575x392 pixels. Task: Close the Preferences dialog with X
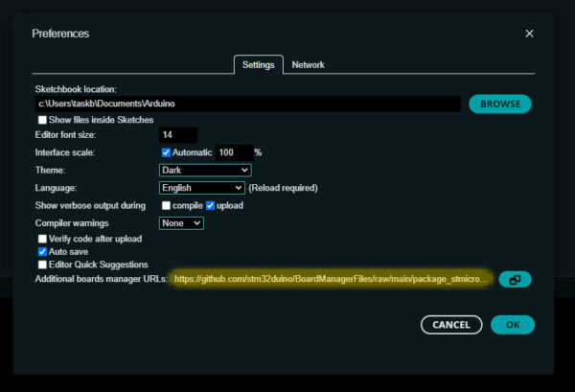(529, 34)
